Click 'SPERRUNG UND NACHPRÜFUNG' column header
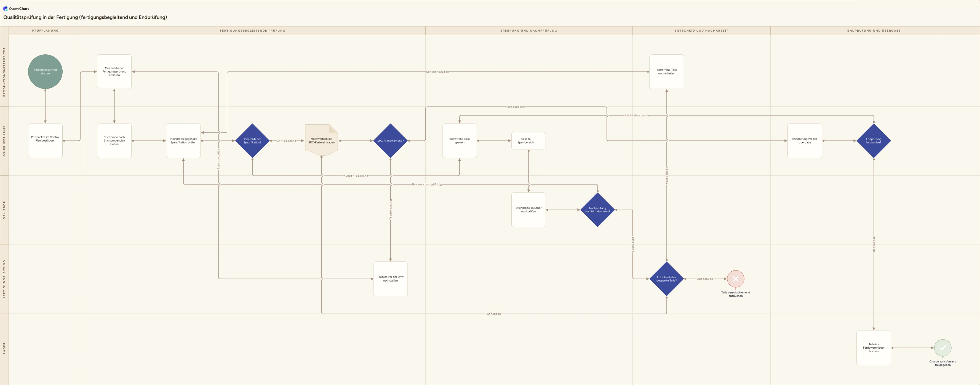 529,31
